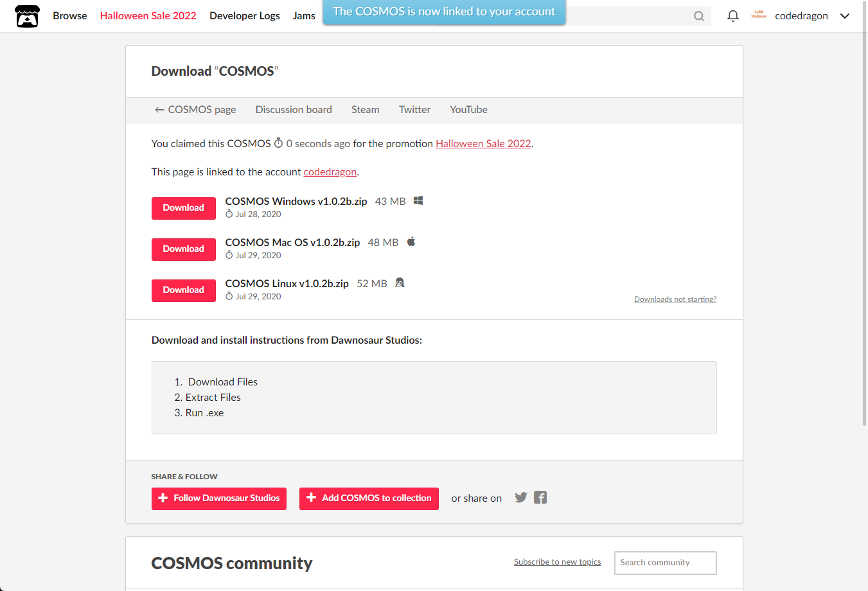The height and width of the screenshot is (591, 868).
Task: Open the YouTube tab
Action: coord(469,110)
